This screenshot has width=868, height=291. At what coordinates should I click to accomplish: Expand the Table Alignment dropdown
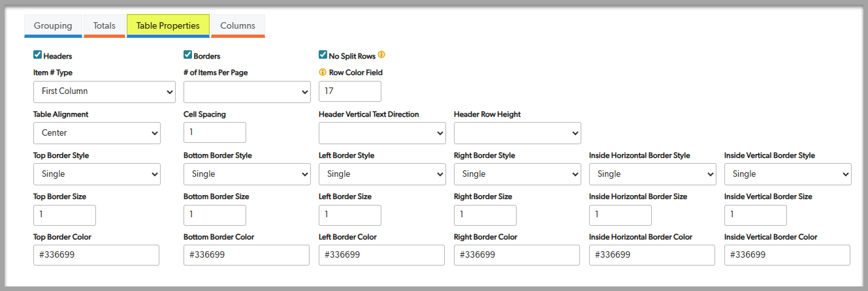(97, 133)
